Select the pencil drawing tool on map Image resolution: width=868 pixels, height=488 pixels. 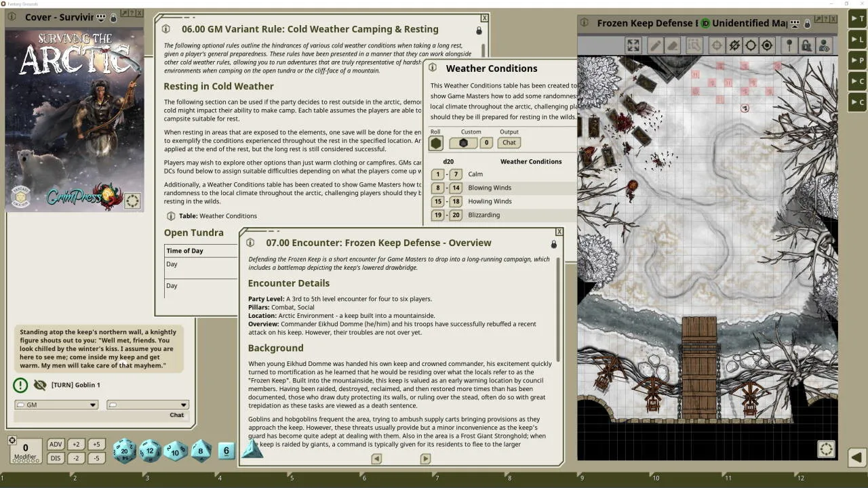click(x=655, y=45)
